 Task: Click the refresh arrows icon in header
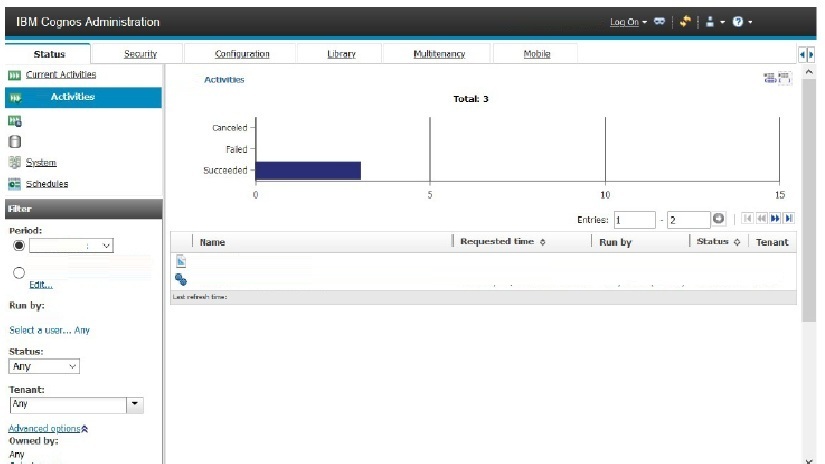pyautogui.click(x=686, y=22)
